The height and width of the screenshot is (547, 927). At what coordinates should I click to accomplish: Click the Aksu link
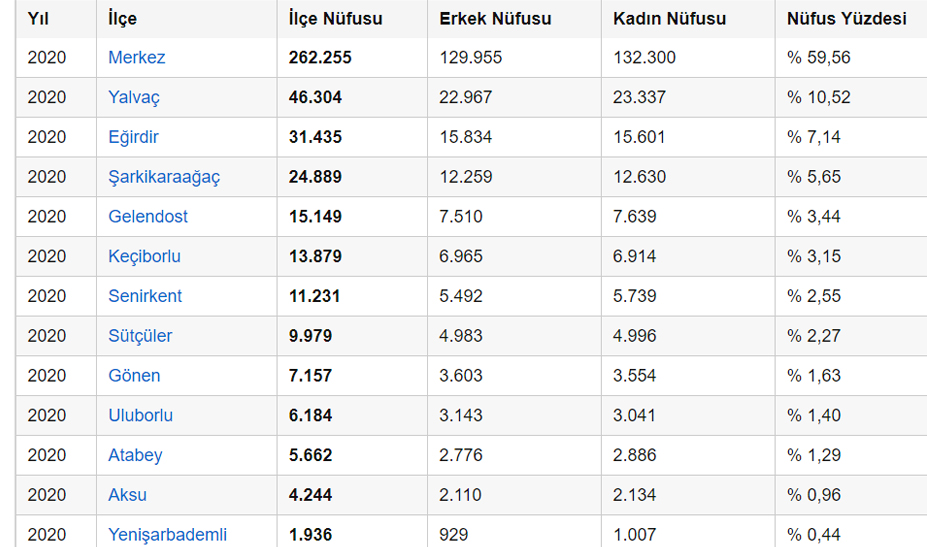coord(127,495)
